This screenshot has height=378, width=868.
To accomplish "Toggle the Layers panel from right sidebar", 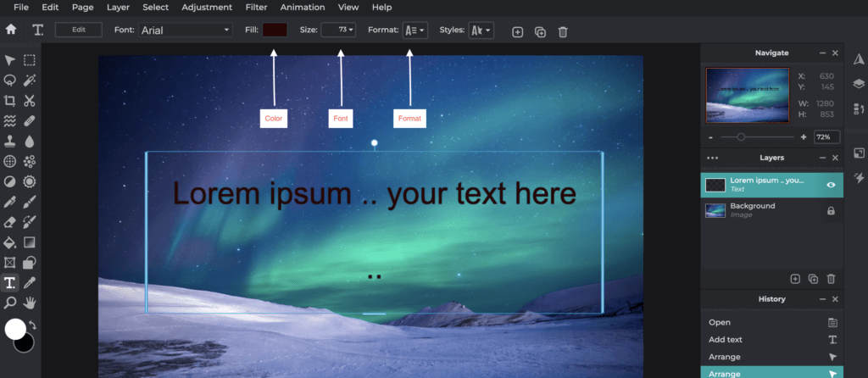I will [x=859, y=84].
